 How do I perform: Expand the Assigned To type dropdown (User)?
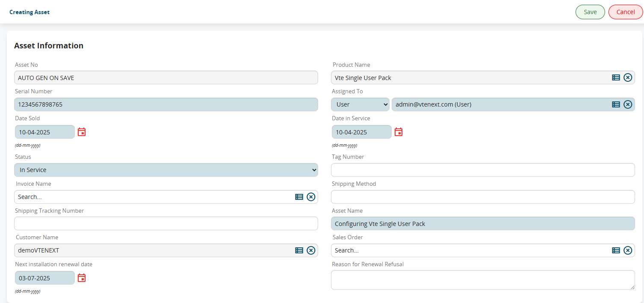point(360,104)
